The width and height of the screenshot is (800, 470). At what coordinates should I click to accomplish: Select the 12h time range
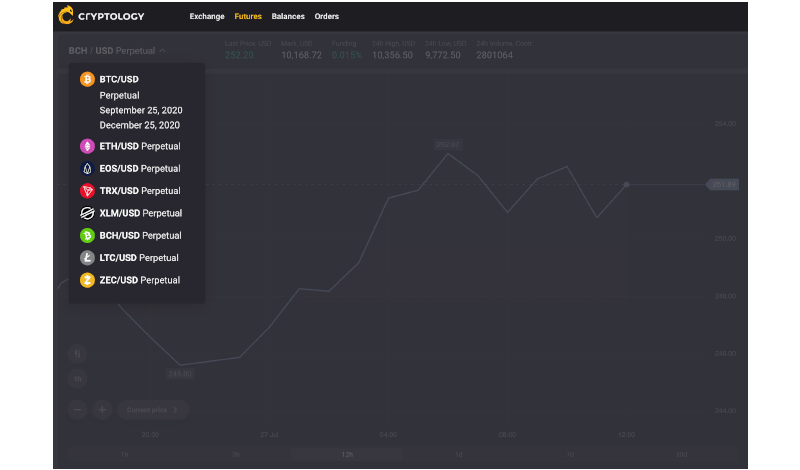click(x=347, y=455)
